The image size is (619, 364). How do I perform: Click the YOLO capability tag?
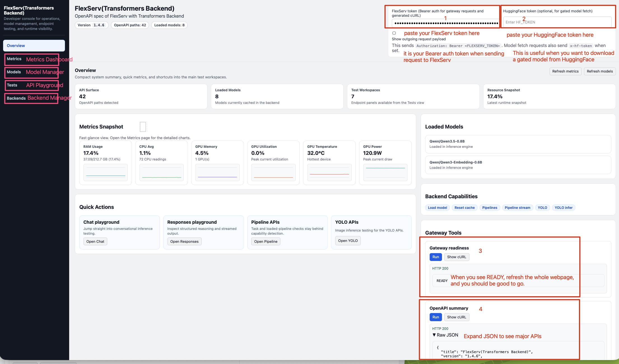(542, 208)
